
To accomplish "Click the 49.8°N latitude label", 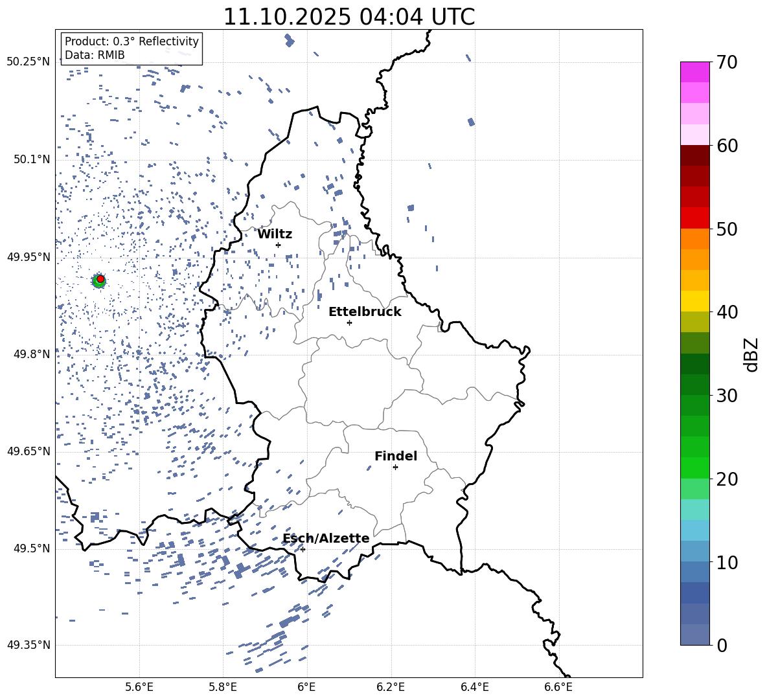I will 32,354.
